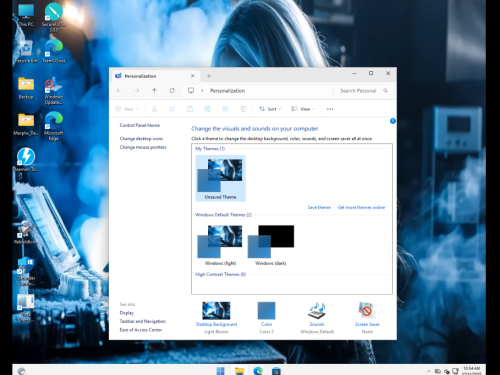The height and width of the screenshot is (375, 500).
Task: Open the Recycle Bin desktop icon
Action: (26, 52)
